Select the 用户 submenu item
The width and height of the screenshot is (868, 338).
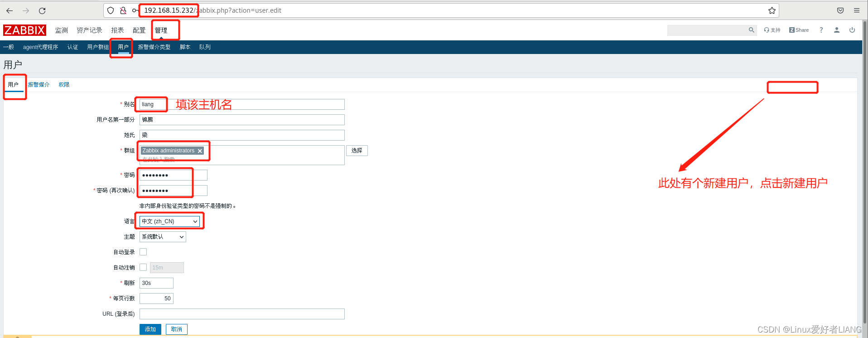(123, 47)
